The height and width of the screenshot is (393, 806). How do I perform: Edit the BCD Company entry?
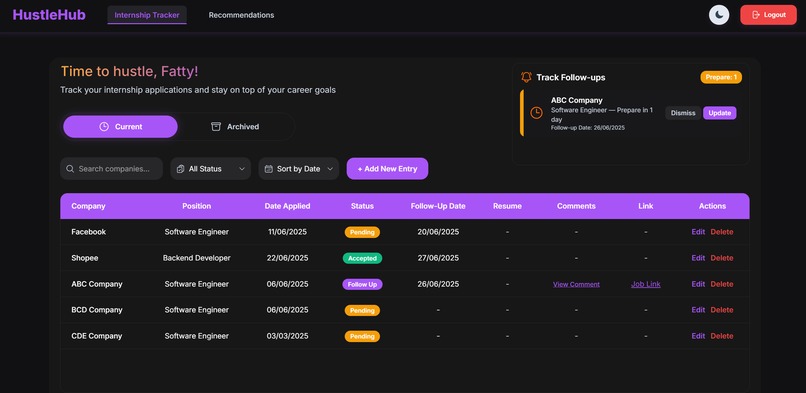pos(698,310)
